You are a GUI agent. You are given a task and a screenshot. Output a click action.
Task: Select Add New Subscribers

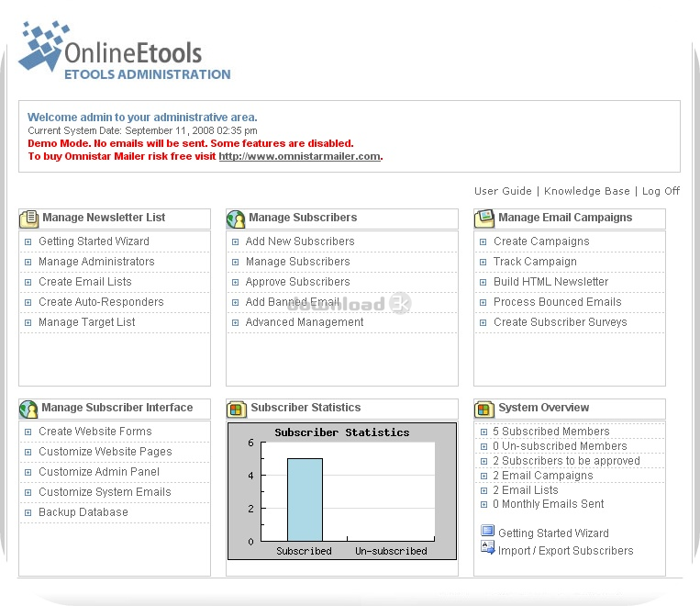300,241
